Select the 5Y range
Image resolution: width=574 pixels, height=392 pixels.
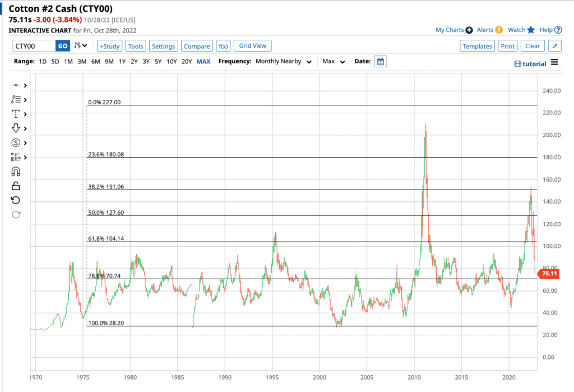coord(158,62)
